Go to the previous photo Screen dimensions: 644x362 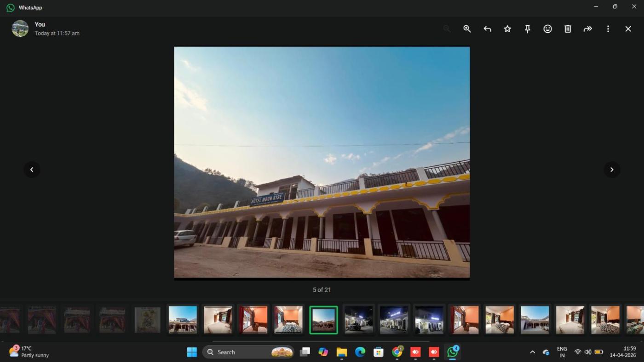pos(32,170)
